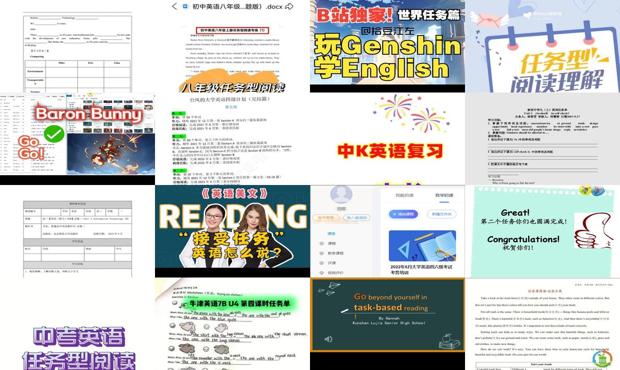This screenshot has width=620, height=370.
Task: Click the share icon after the .docx filename
Action: [x=289, y=6]
